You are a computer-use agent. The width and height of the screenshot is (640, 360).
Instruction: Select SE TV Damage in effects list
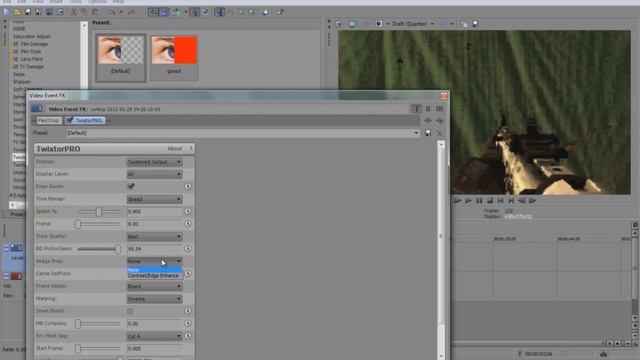(28, 67)
